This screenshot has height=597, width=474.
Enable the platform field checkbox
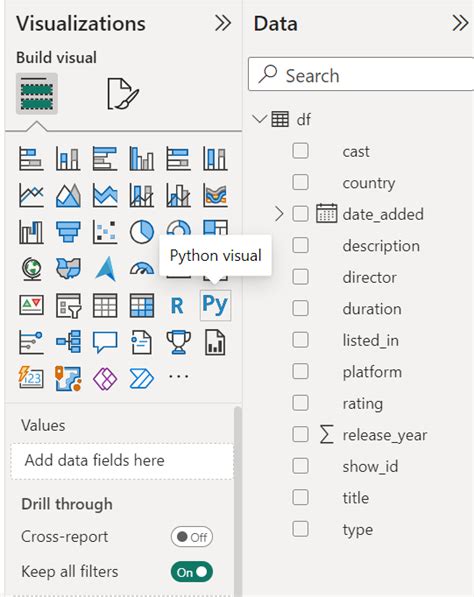[300, 371]
